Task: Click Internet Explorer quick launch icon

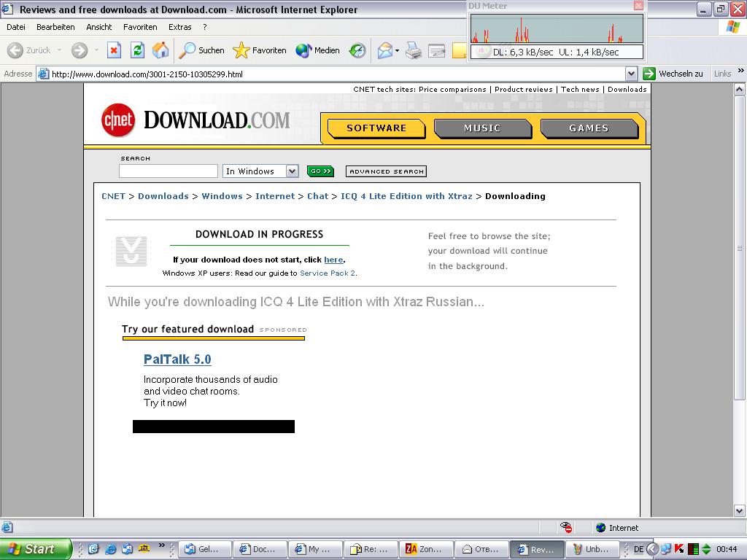Action: pos(111,549)
